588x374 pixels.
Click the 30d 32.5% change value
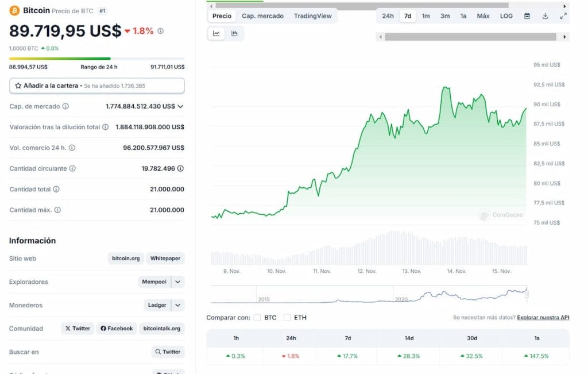[472, 356]
